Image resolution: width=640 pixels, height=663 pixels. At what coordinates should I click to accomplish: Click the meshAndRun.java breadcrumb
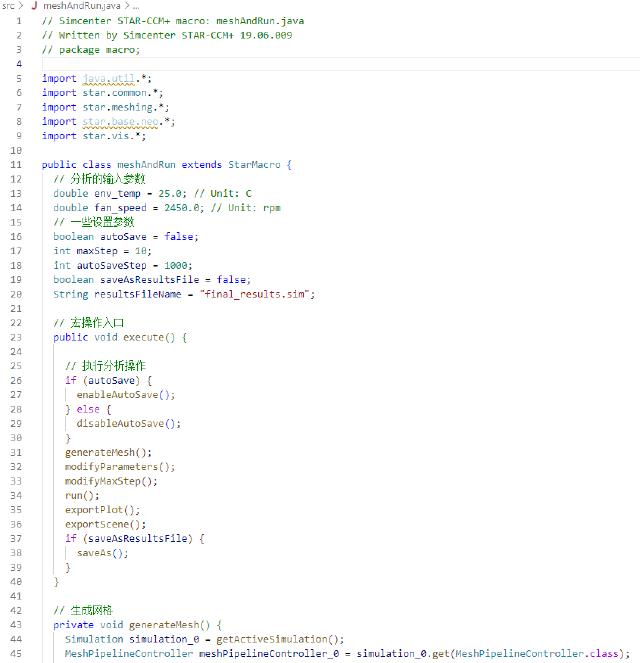click(82, 6)
